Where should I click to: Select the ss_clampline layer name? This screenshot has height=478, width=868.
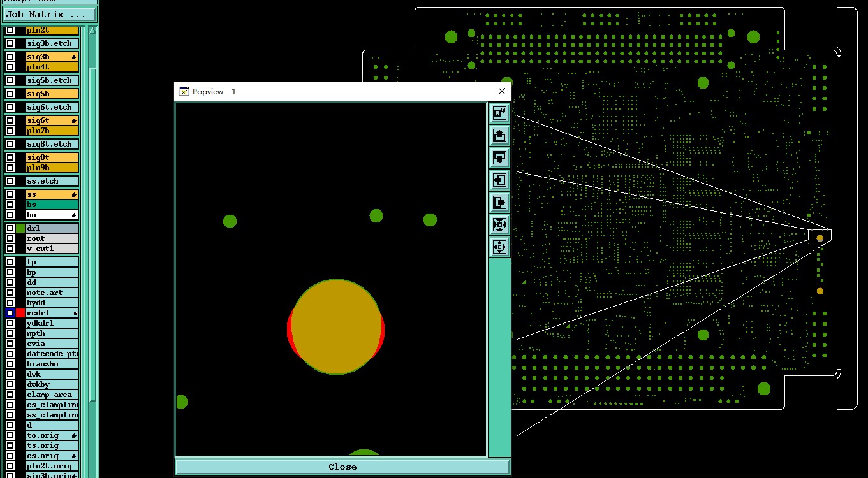(52, 415)
